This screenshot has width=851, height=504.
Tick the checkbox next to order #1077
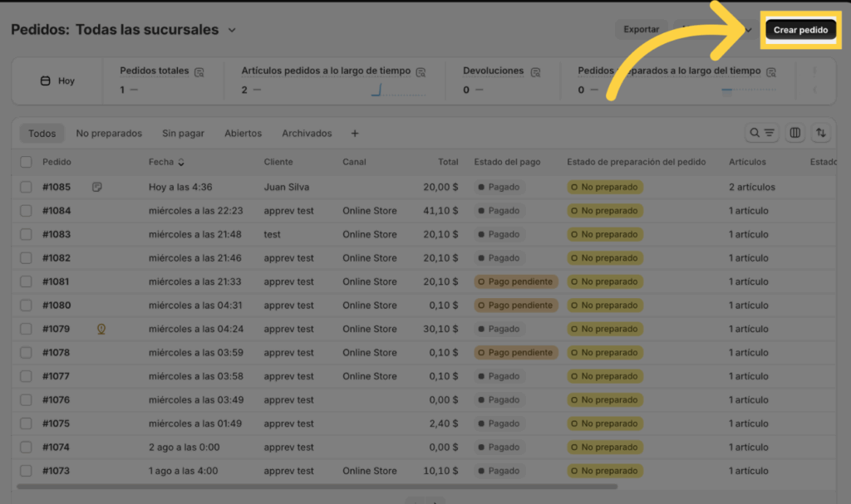click(x=26, y=376)
